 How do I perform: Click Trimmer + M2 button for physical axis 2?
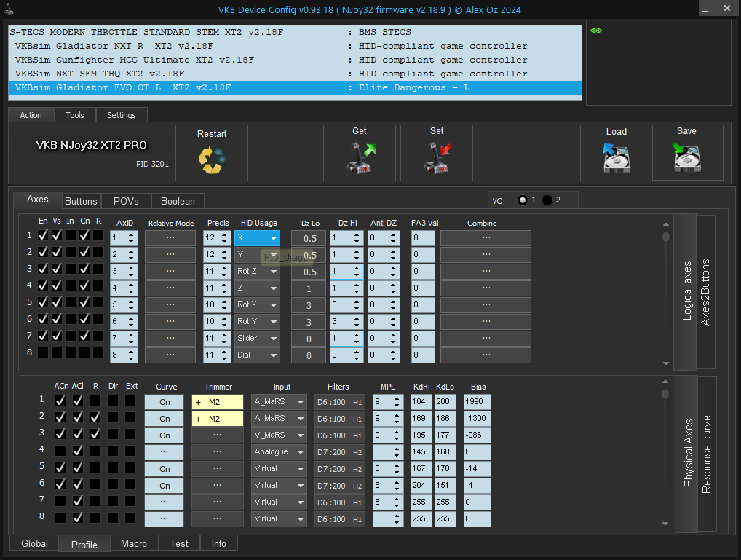tap(218, 419)
